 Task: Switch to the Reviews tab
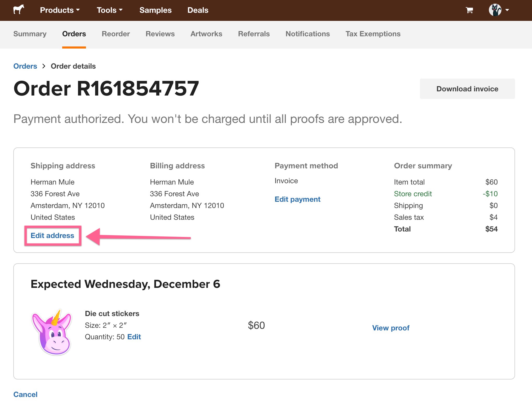[160, 34]
